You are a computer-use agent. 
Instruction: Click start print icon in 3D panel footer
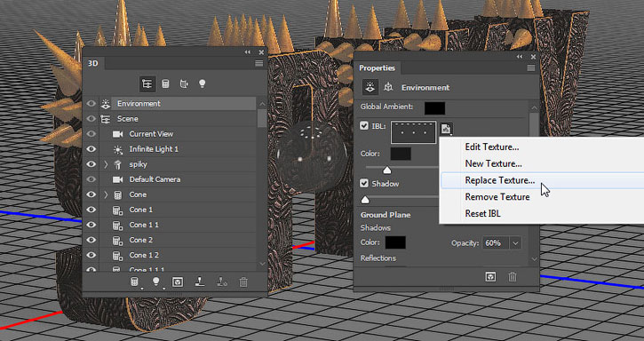pyautogui.click(x=200, y=282)
